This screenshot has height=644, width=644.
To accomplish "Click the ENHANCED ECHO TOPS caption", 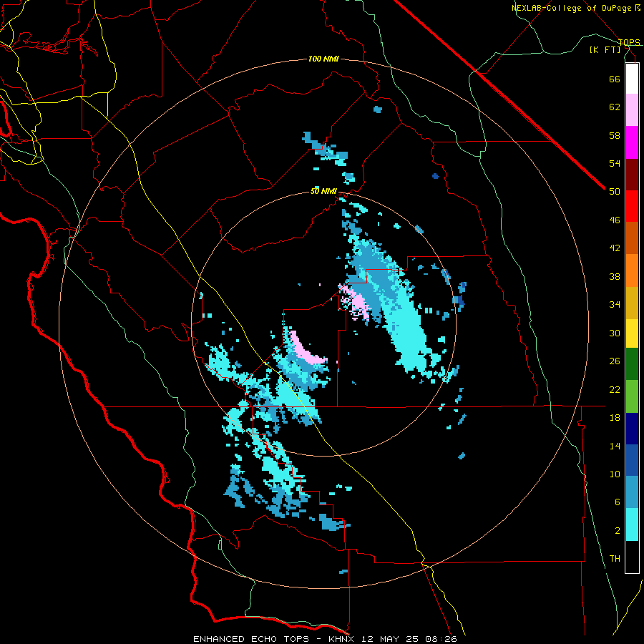I will pos(253,639).
